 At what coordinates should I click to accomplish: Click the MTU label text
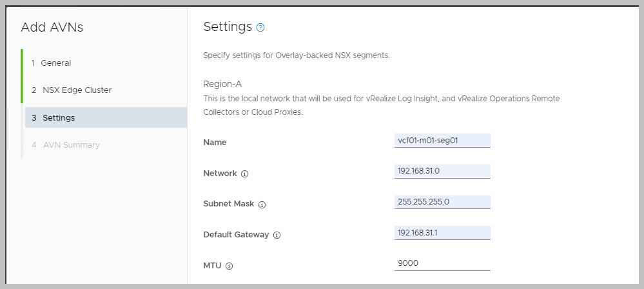click(212, 266)
